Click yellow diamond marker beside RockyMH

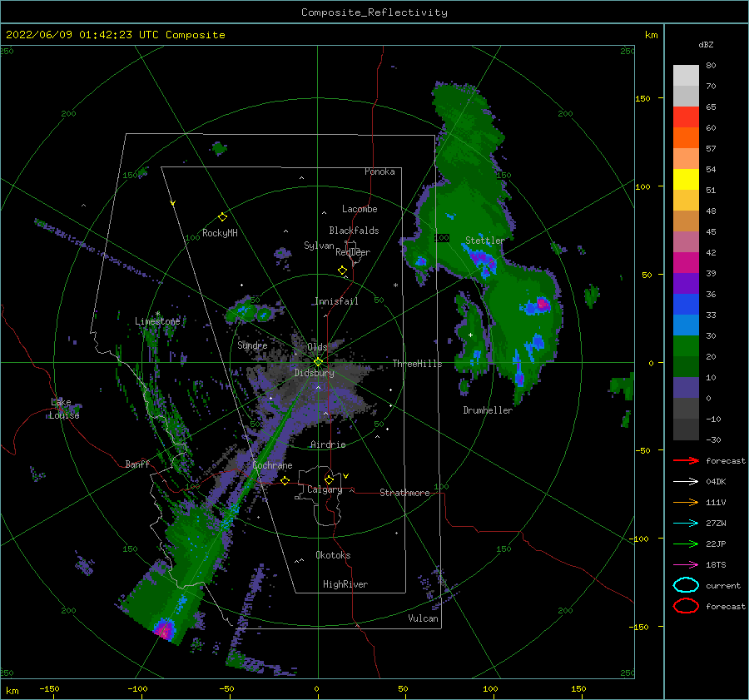pyautogui.click(x=222, y=217)
